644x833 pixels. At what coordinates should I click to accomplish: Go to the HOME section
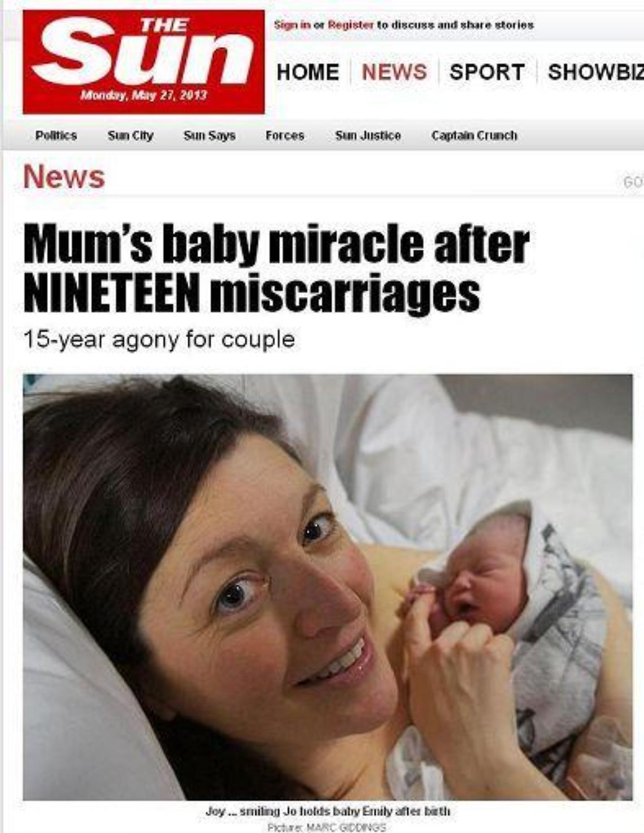coord(308,72)
